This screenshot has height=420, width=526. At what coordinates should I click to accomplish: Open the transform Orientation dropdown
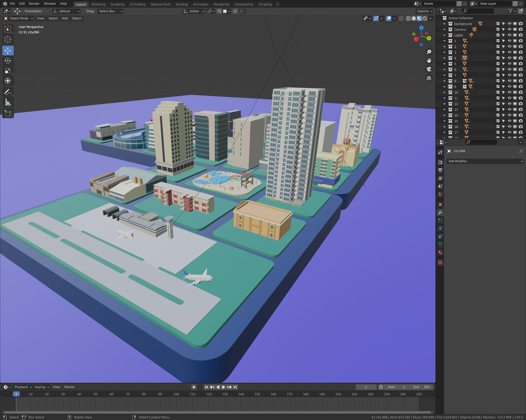[66, 11]
